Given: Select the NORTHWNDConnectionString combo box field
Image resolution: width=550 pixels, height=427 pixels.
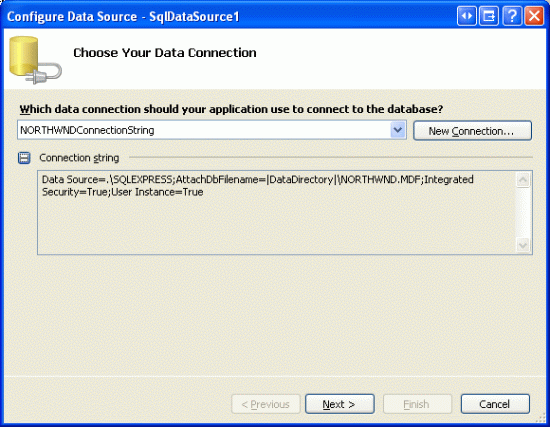Looking at the screenshot, I should [212, 130].
